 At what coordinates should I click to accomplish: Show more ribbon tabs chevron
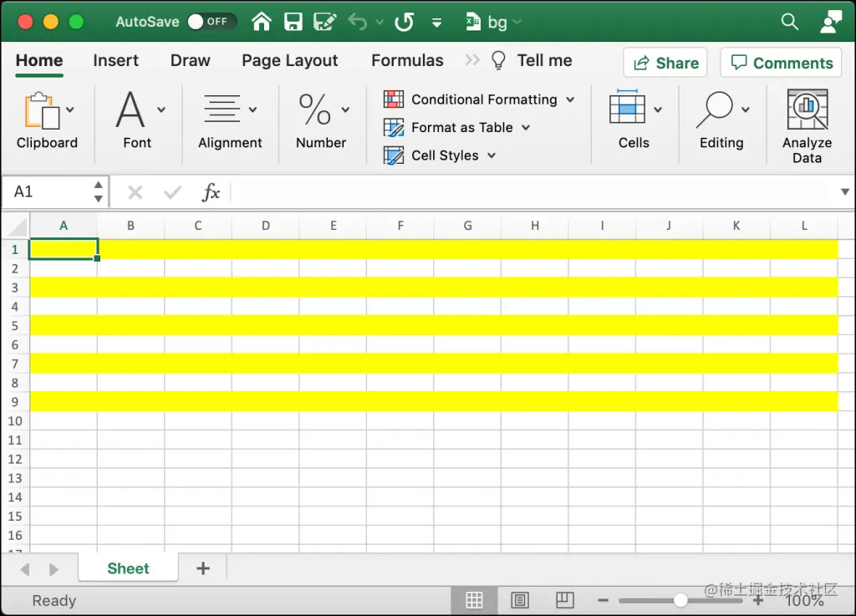pos(472,60)
